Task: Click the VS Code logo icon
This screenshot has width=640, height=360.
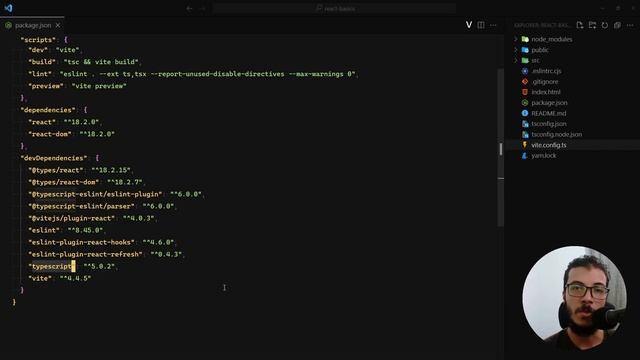Action: click(8, 8)
